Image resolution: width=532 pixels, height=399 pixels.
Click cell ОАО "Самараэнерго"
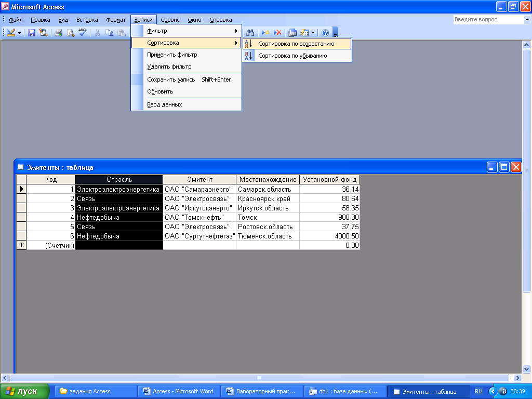(199, 189)
